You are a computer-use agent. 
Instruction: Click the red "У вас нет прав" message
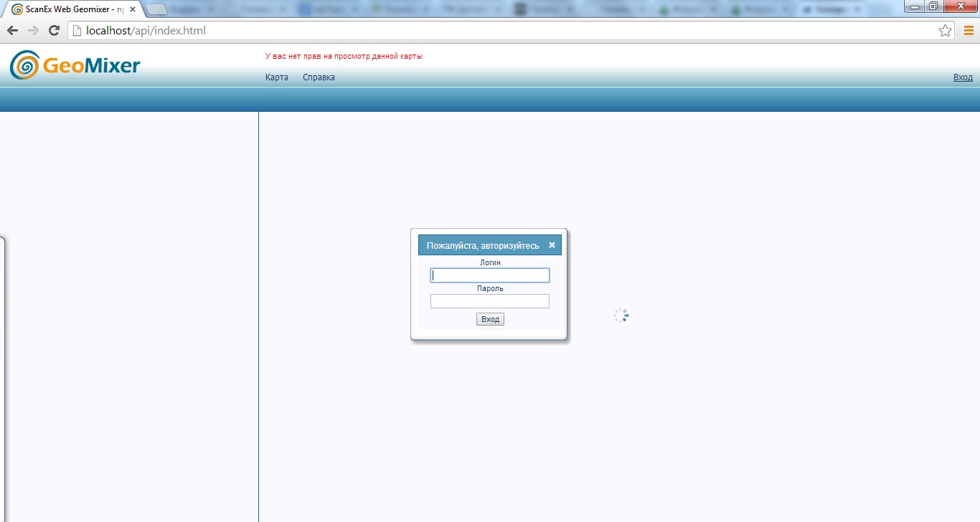click(x=344, y=56)
